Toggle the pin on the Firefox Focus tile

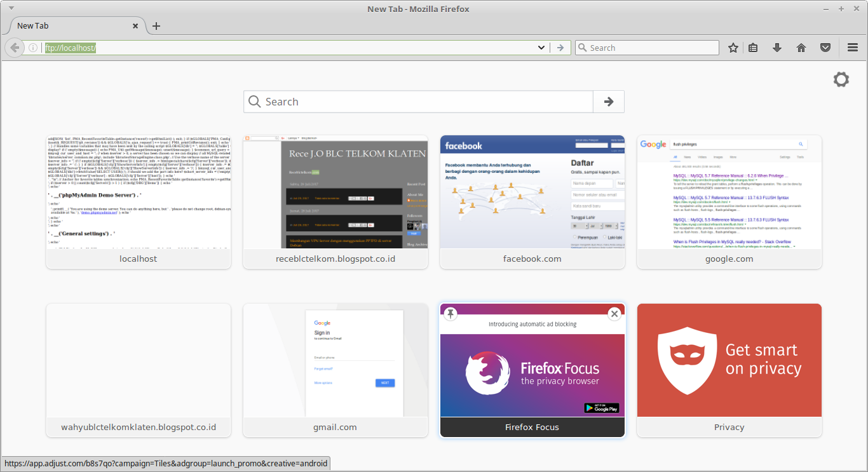[451, 313]
